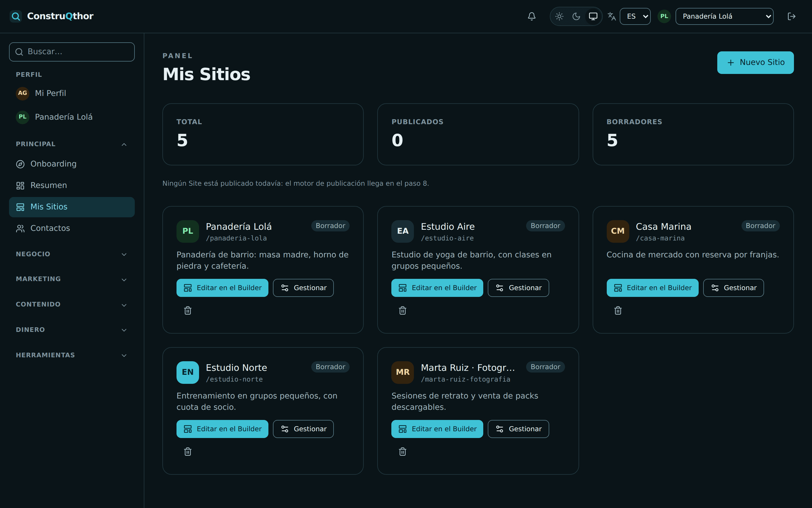
Task: Click the EN avatar of Estudio Norte
Action: 187,372
